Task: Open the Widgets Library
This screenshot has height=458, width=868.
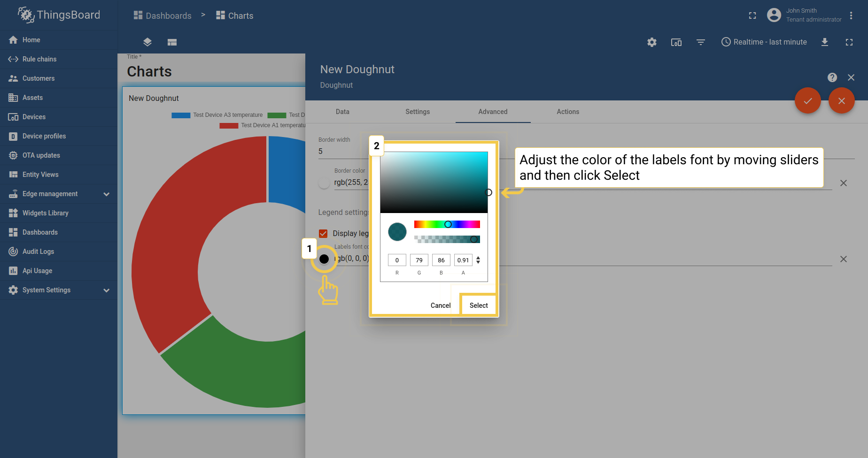Action: point(45,213)
